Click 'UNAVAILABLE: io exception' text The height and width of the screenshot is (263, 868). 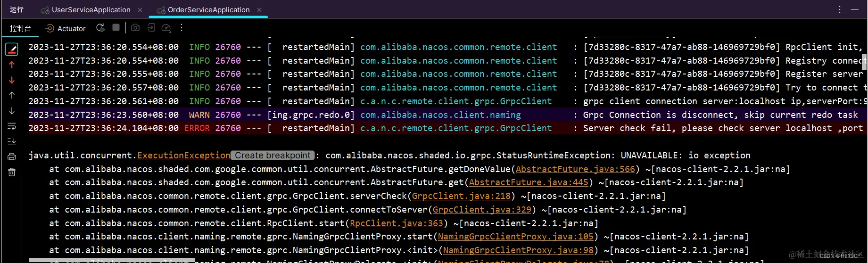pyautogui.click(x=686, y=156)
